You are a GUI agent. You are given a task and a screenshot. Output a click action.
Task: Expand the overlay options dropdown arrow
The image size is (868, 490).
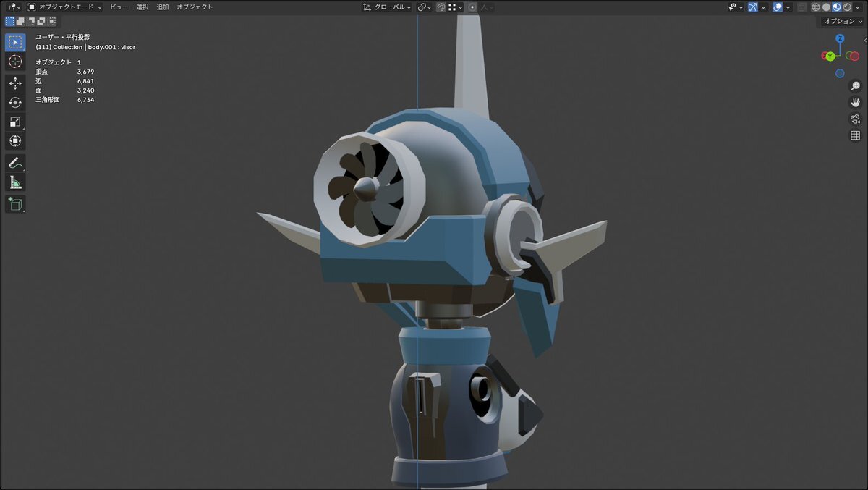pos(787,7)
